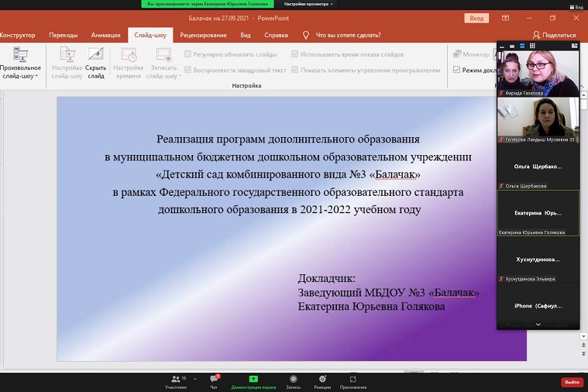Viewport: 588px width, 392px height.
Task: Click the Вид button at top right
Action: (576, 7)
